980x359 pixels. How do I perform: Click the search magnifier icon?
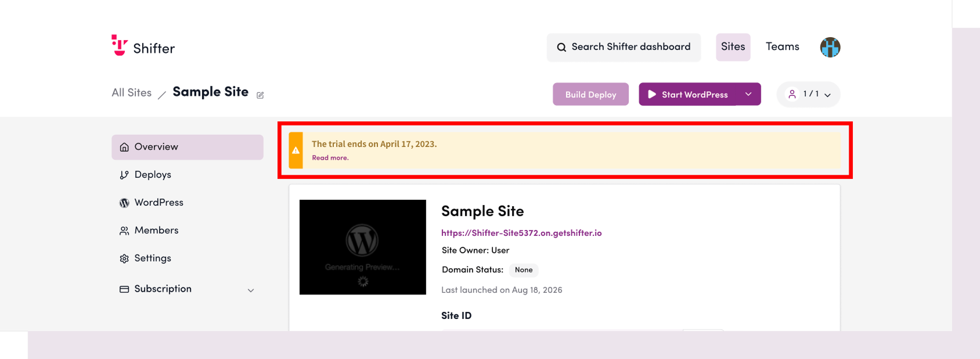[561, 48]
